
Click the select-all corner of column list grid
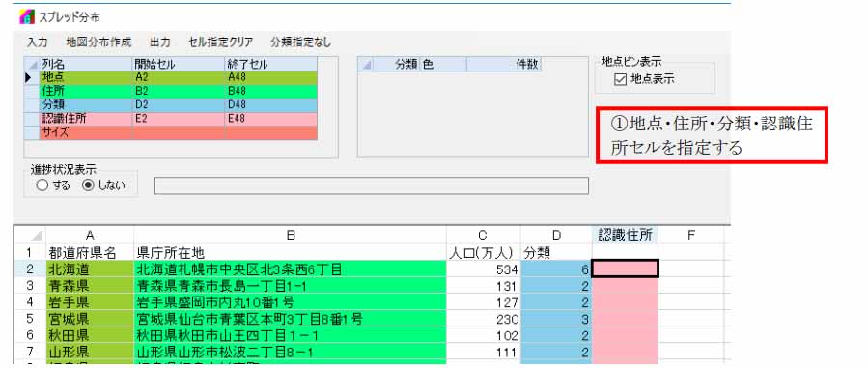pyautogui.click(x=32, y=64)
